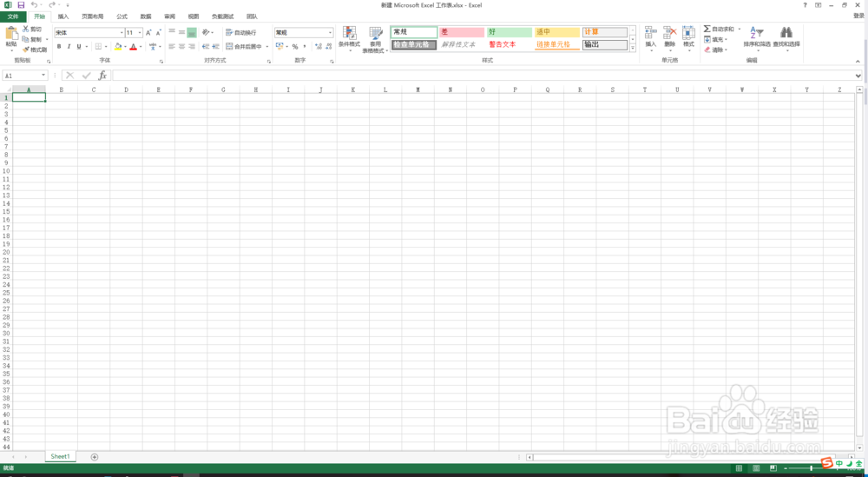Open the font size 11 dropdown
This screenshot has height=477, width=868.
140,33
